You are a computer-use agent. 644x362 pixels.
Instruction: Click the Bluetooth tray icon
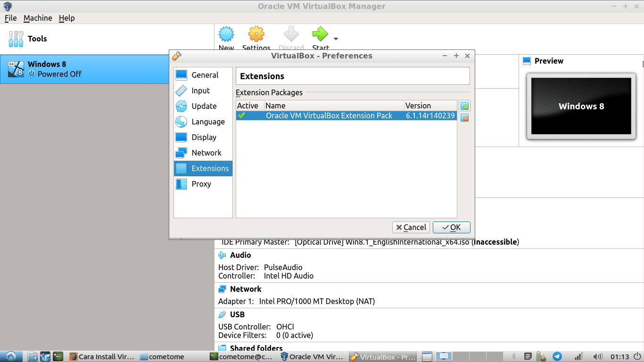tap(514, 357)
